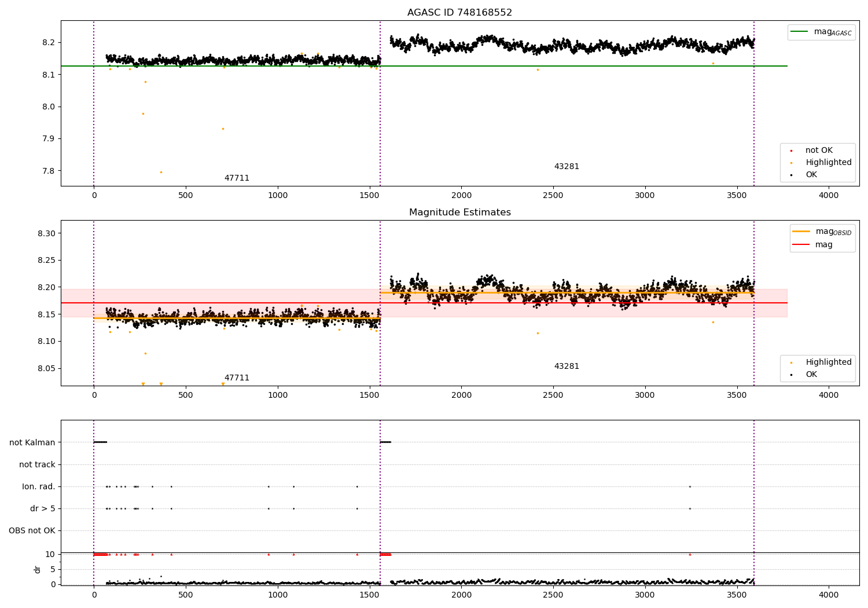Click the 43281 label in Magnitude Estimates plot

[567, 367]
